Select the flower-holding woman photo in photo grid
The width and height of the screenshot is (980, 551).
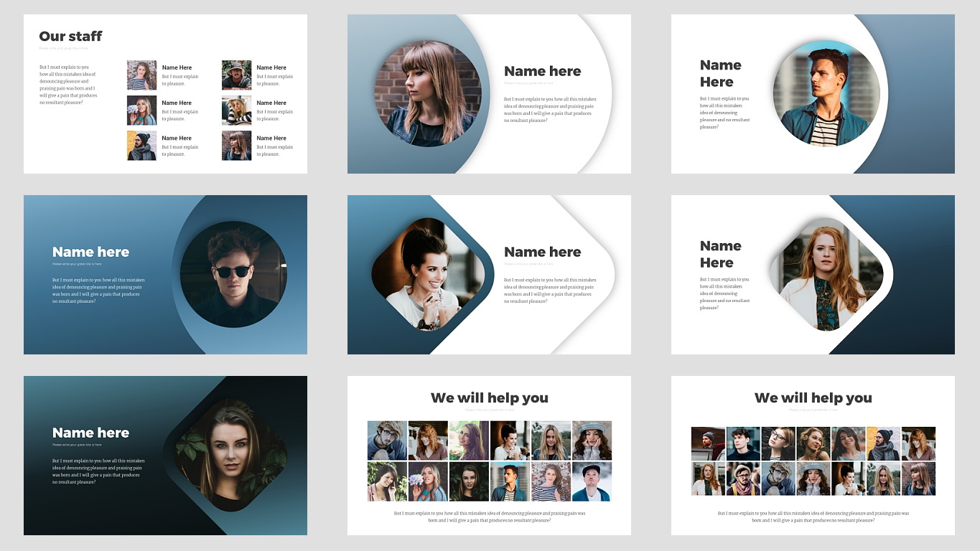pyautogui.click(x=427, y=481)
